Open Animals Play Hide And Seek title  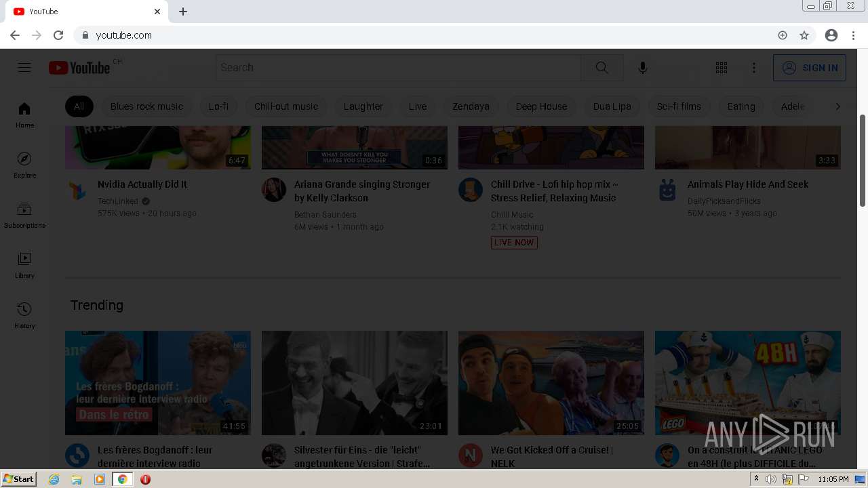(x=748, y=184)
